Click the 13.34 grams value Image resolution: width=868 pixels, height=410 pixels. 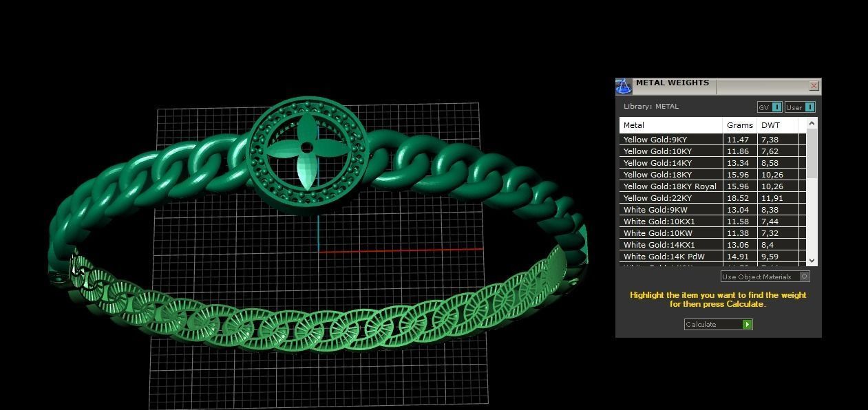click(737, 163)
